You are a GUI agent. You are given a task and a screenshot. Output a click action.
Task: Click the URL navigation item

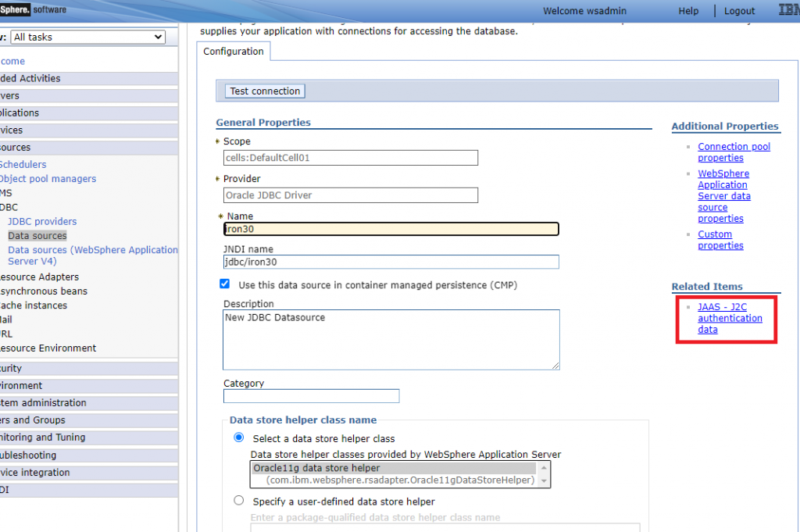(6, 334)
